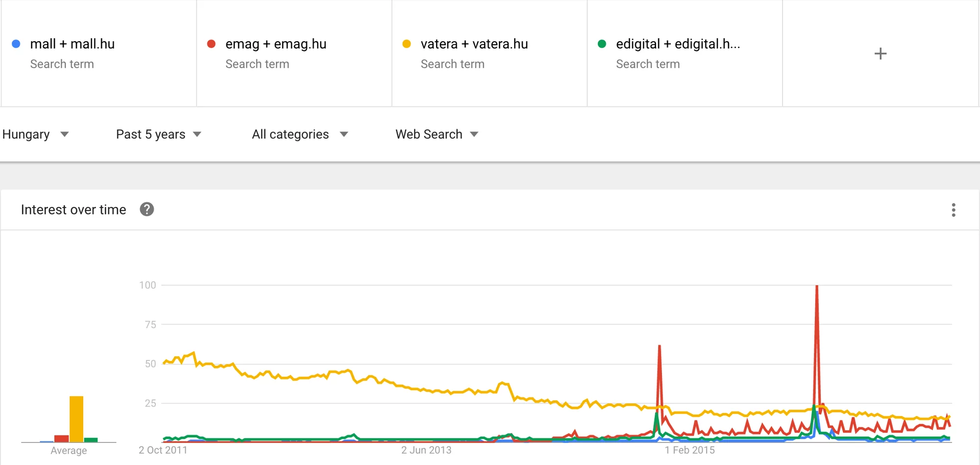The width and height of the screenshot is (980, 465).
Task: Edit the mall + mall.hu search term
Action: coord(73,44)
